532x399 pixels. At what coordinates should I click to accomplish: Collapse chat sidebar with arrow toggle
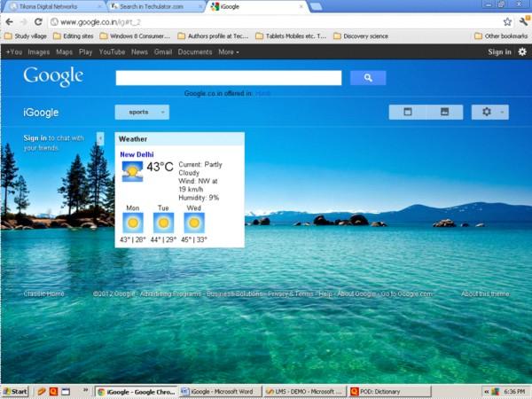click(100, 138)
